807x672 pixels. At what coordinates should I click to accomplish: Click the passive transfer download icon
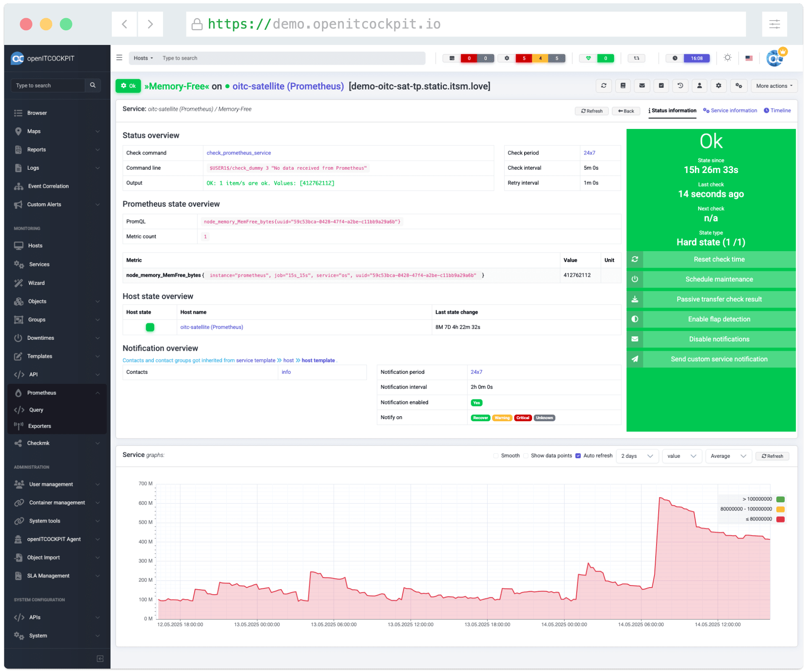(635, 299)
